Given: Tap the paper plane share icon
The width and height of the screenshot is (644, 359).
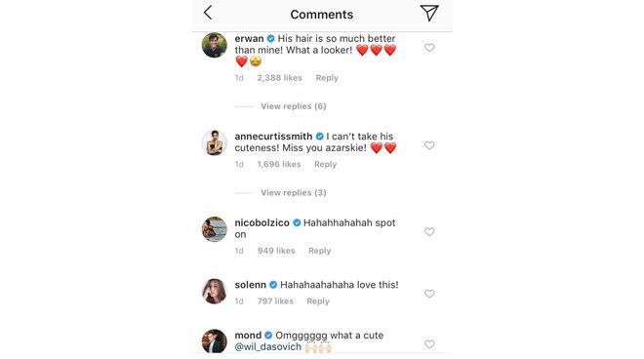Looking at the screenshot, I should point(429,13).
